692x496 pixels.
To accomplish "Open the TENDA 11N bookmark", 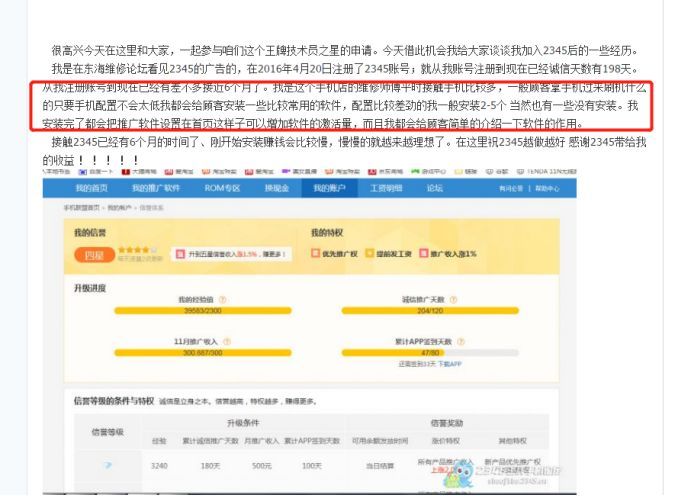I will [546, 172].
